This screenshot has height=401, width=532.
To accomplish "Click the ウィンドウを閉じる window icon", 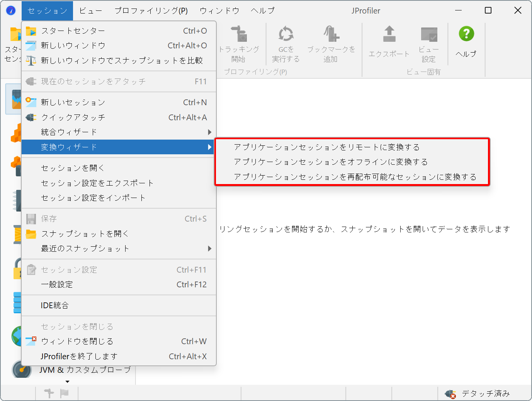I will (31, 341).
